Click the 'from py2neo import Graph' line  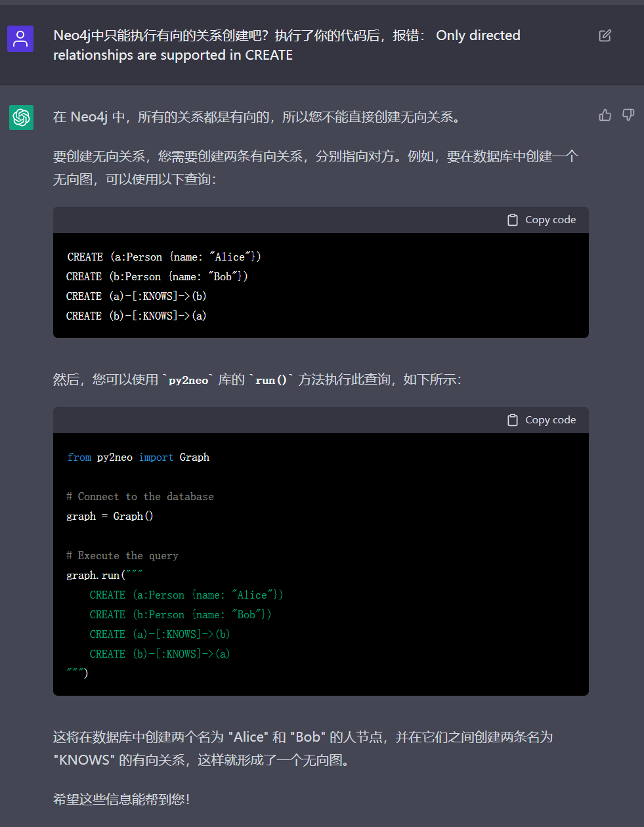coord(139,457)
